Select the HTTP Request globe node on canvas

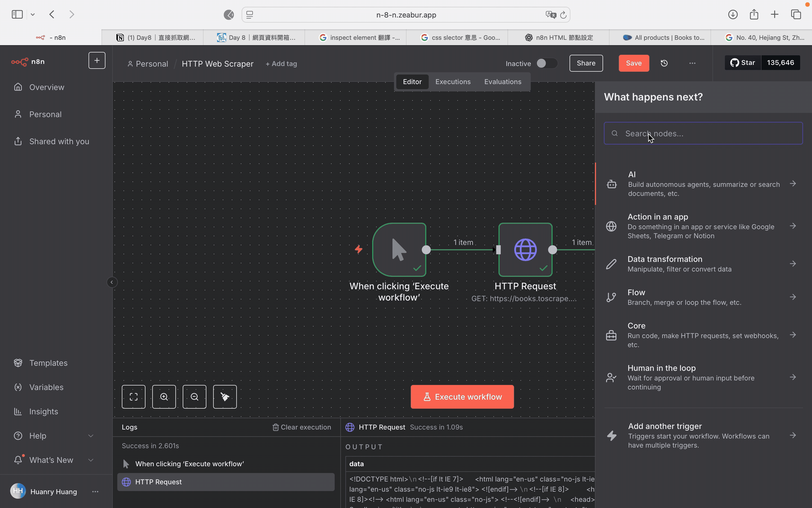click(526, 250)
